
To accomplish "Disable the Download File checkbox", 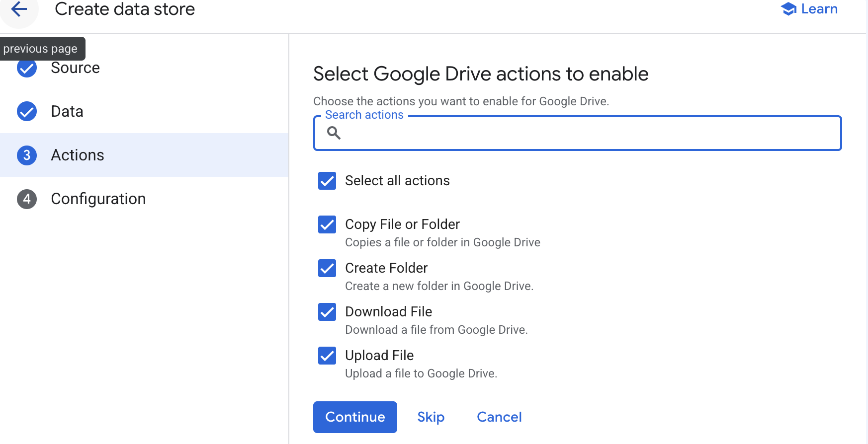I will (x=327, y=312).
